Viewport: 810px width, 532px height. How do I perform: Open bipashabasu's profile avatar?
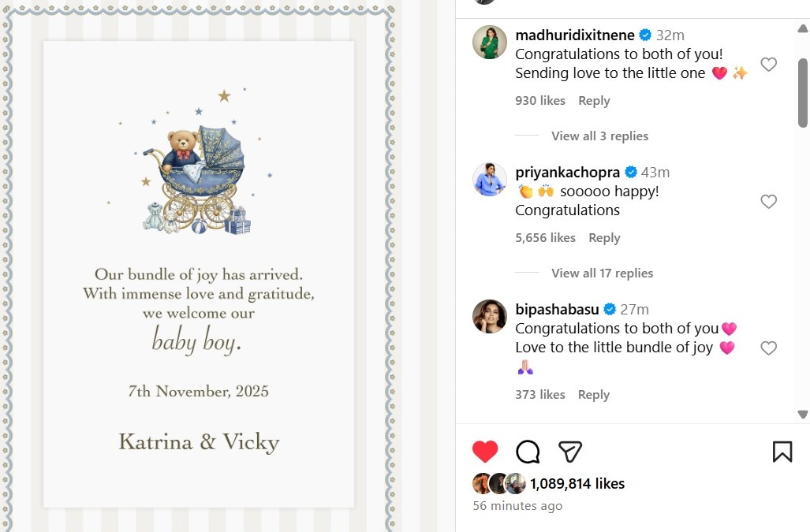tap(489, 317)
